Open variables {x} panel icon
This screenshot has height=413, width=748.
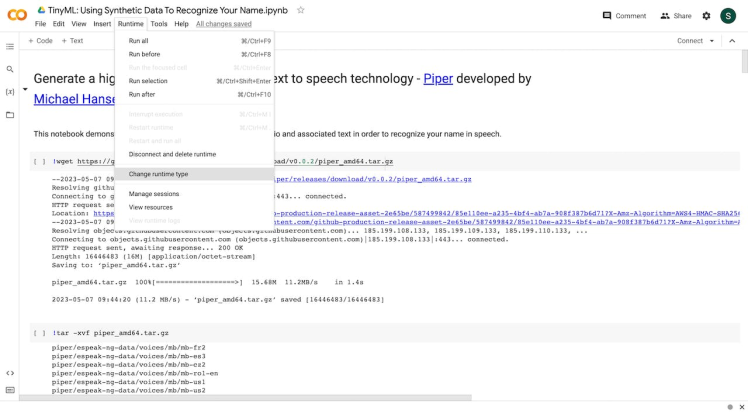(x=10, y=92)
